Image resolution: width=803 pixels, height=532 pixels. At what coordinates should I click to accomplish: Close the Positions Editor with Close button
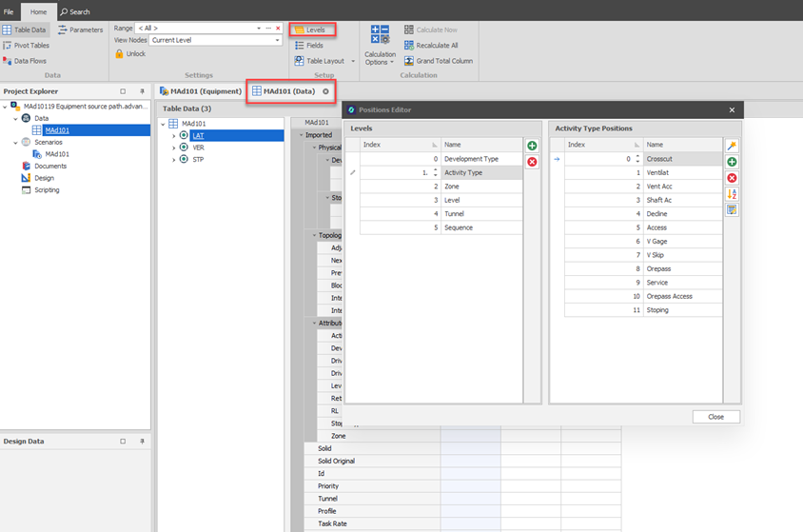715,417
